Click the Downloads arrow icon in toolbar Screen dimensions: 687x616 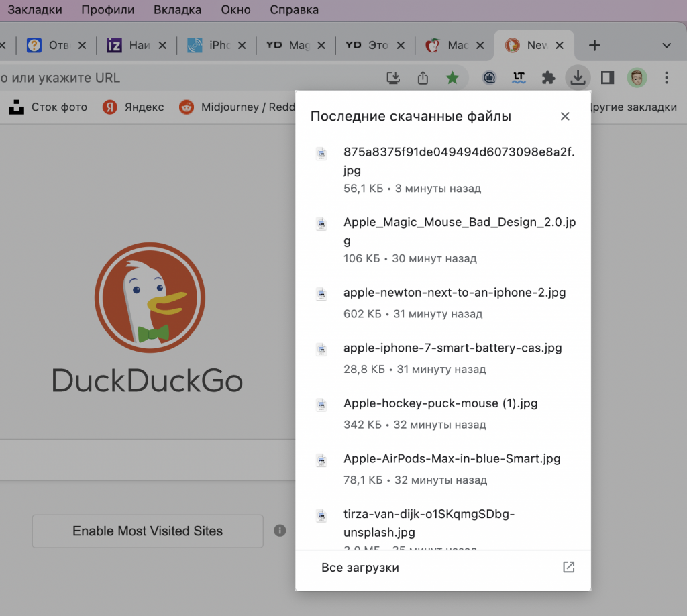pyautogui.click(x=578, y=77)
